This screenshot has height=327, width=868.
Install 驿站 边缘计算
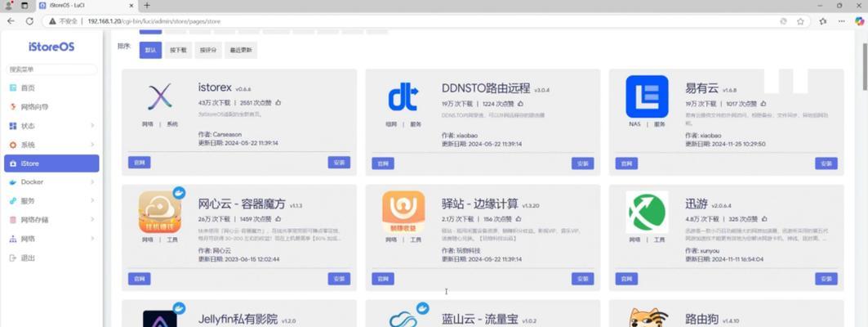point(582,278)
